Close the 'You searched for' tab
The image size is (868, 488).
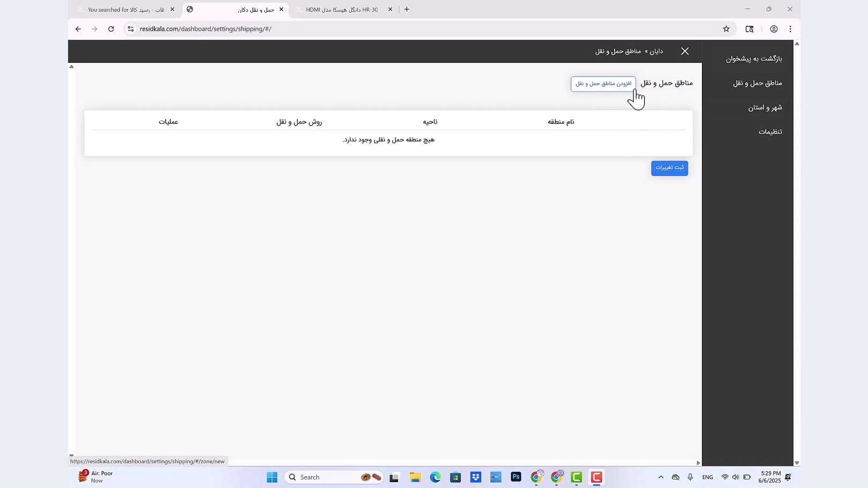172,9
